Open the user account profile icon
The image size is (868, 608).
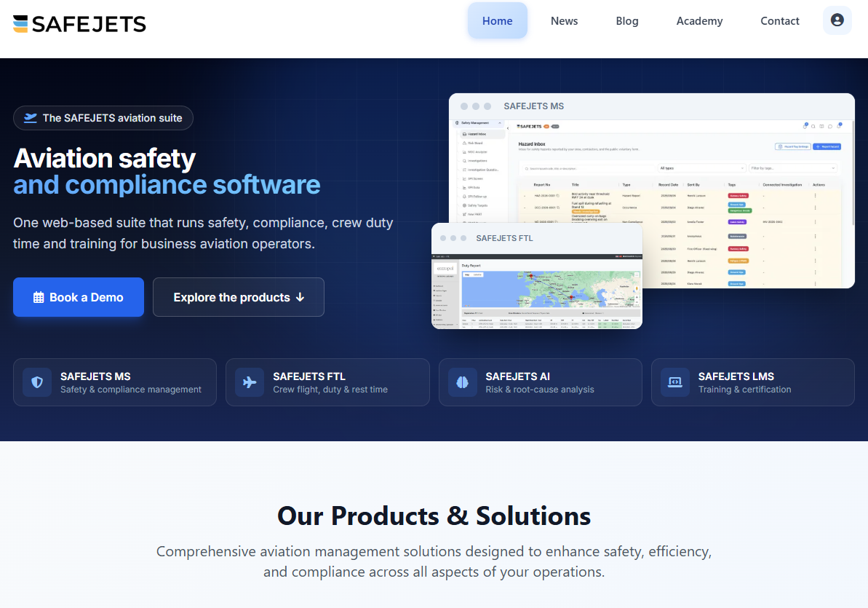point(837,20)
